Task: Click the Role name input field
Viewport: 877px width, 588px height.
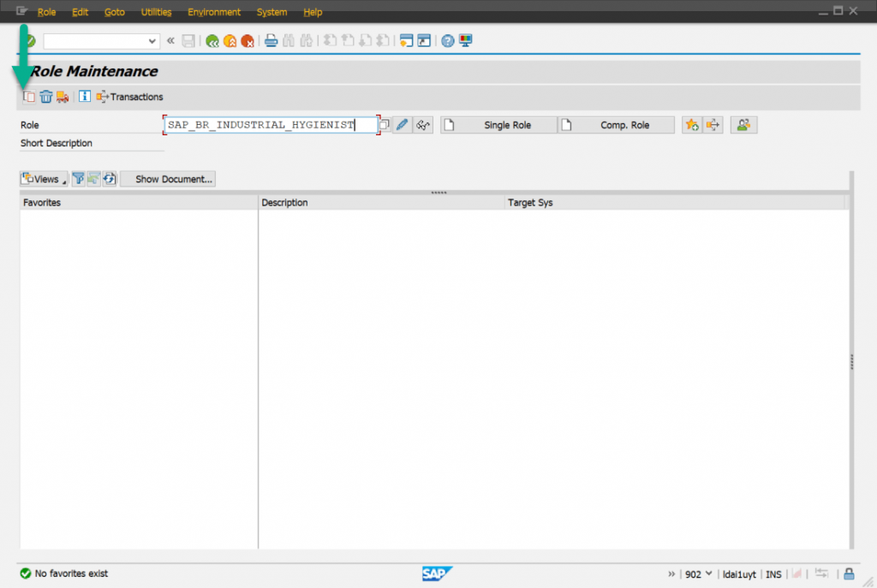Action: coord(271,125)
